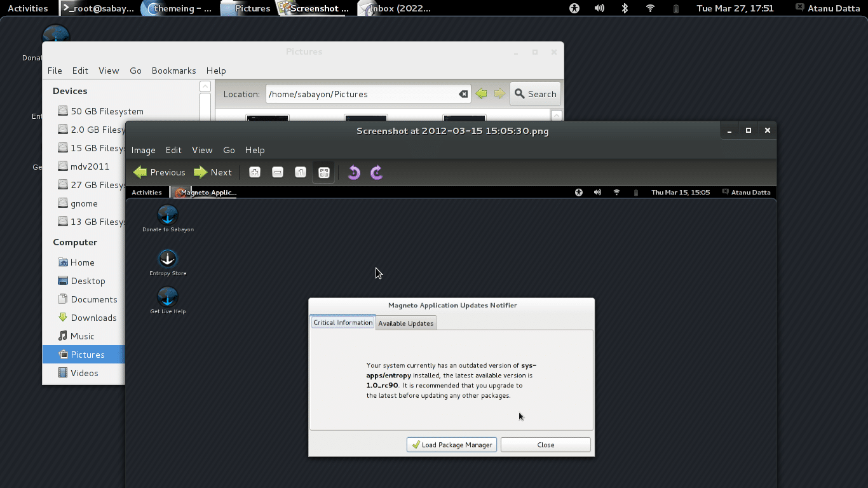Rotate the image counterclockwise
This screenshot has width=868, height=488.
(354, 172)
